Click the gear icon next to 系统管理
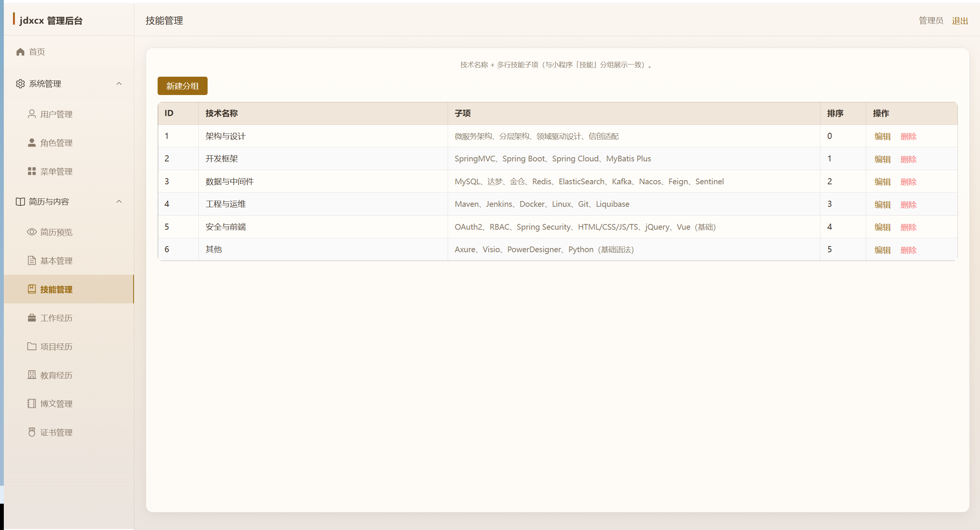Image resolution: width=980 pixels, height=530 pixels. [x=20, y=84]
